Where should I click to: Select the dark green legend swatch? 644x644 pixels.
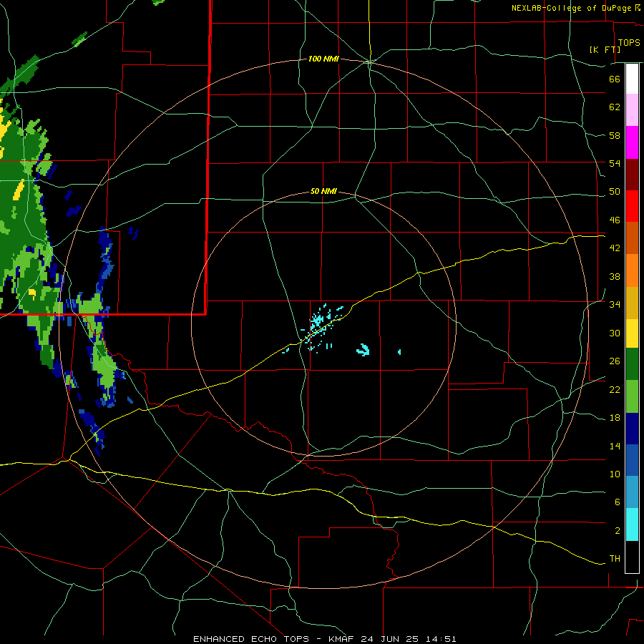[x=632, y=364]
